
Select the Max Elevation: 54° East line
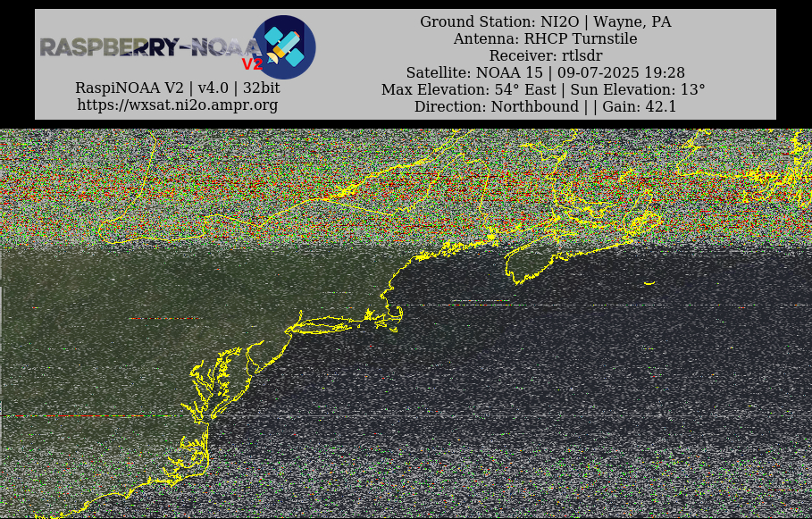(543, 89)
